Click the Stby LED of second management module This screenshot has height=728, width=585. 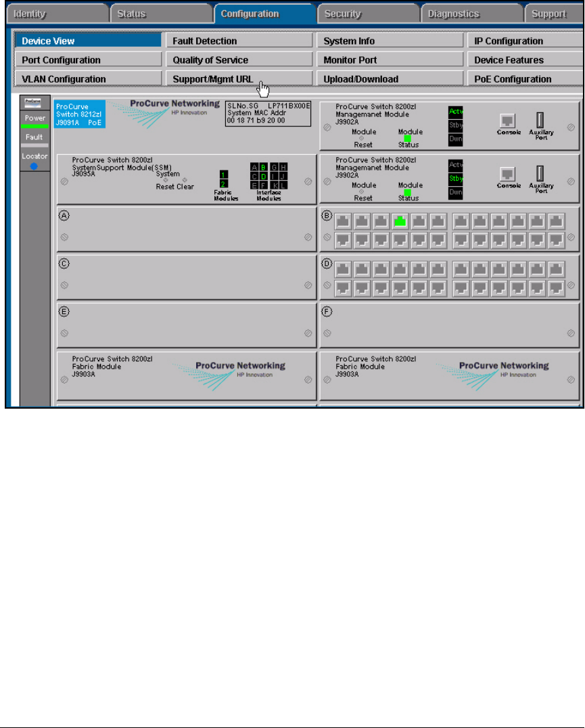coord(456,179)
